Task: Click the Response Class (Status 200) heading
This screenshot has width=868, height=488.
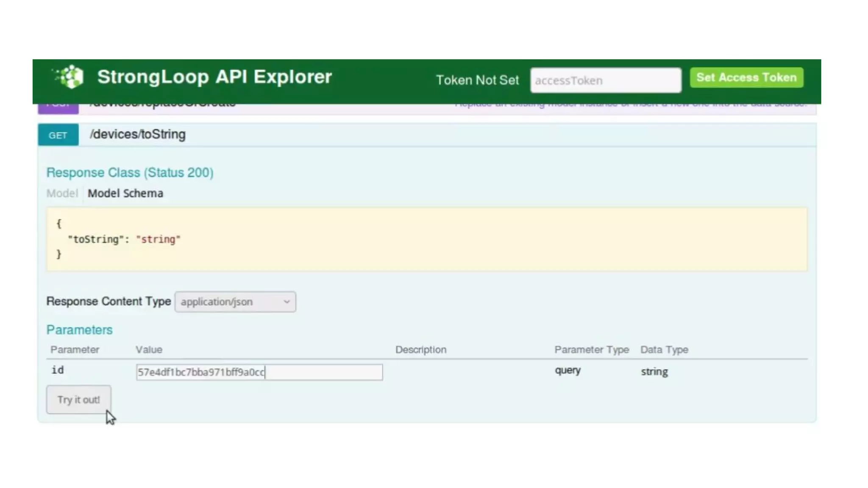Action: click(x=130, y=173)
